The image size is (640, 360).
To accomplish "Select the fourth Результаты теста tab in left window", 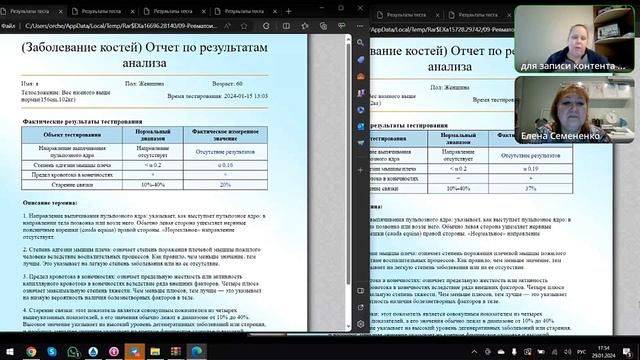I will [244, 11].
